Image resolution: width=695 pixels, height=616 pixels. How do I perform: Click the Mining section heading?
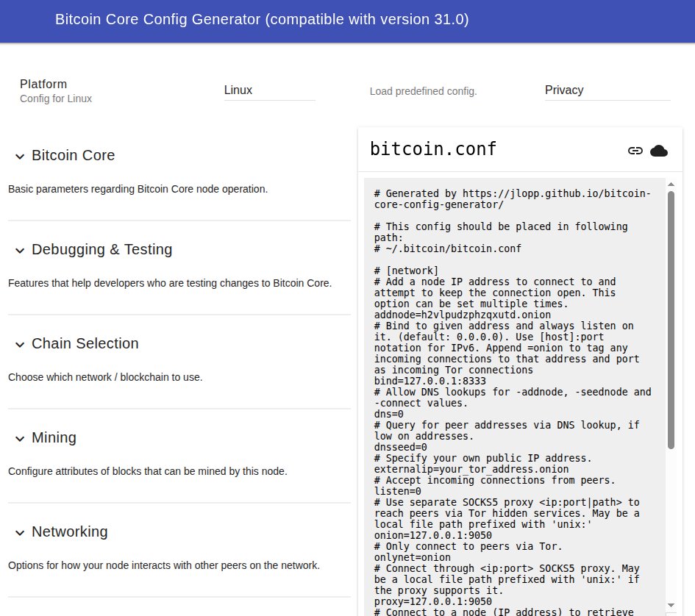[x=54, y=437]
